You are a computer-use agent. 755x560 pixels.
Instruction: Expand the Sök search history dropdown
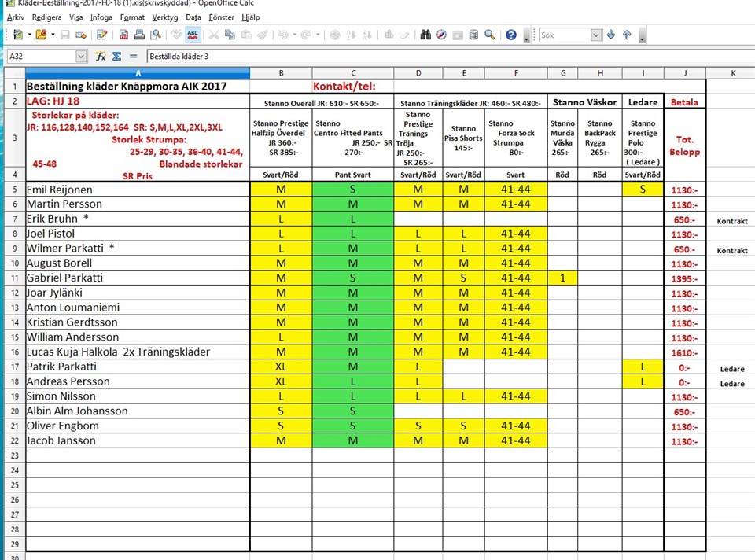tap(596, 35)
